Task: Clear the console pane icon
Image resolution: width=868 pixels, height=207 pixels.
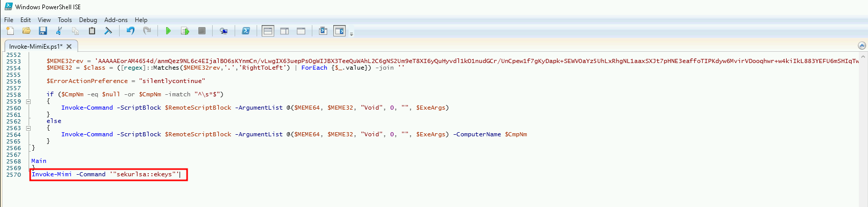Action: pyautogui.click(x=108, y=31)
